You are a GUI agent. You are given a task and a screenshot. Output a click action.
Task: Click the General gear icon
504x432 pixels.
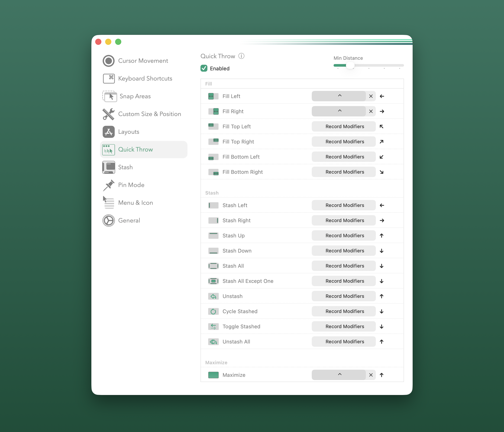[108, 221]
